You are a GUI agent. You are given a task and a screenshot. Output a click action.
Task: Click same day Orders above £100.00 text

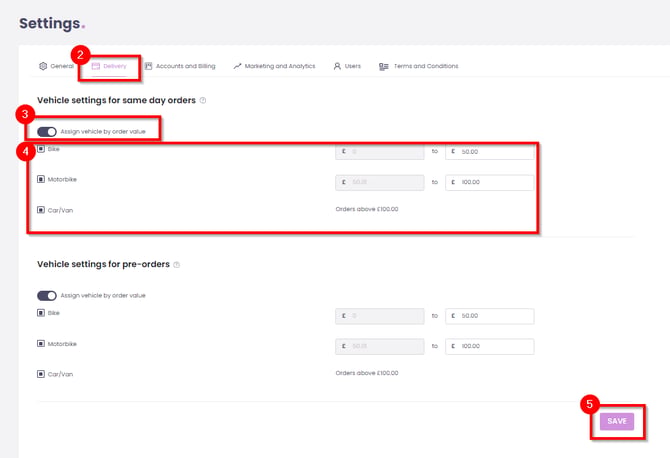pos(367,209)
